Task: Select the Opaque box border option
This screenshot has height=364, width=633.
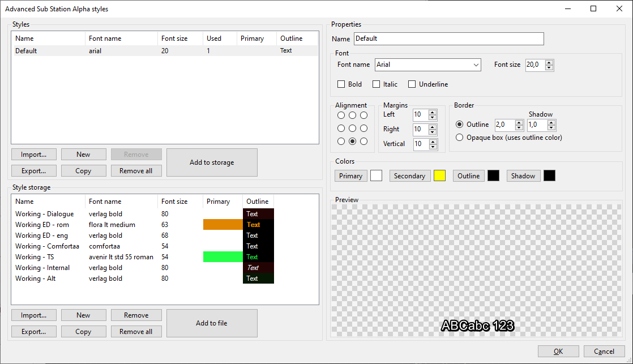Action: (459, 137)
